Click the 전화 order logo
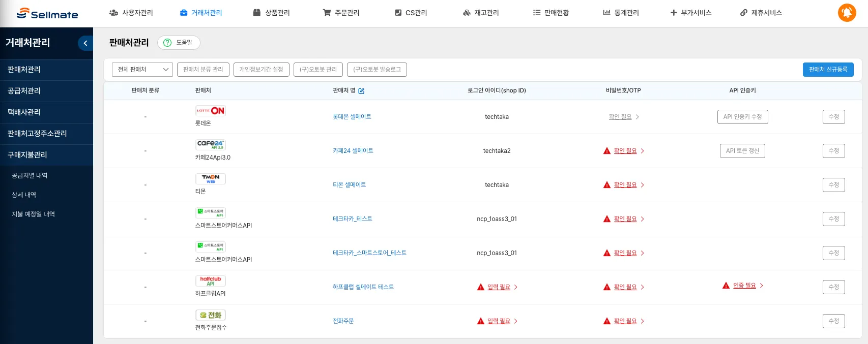The width and height of the screenshot is (868, 344). [211, 315]
